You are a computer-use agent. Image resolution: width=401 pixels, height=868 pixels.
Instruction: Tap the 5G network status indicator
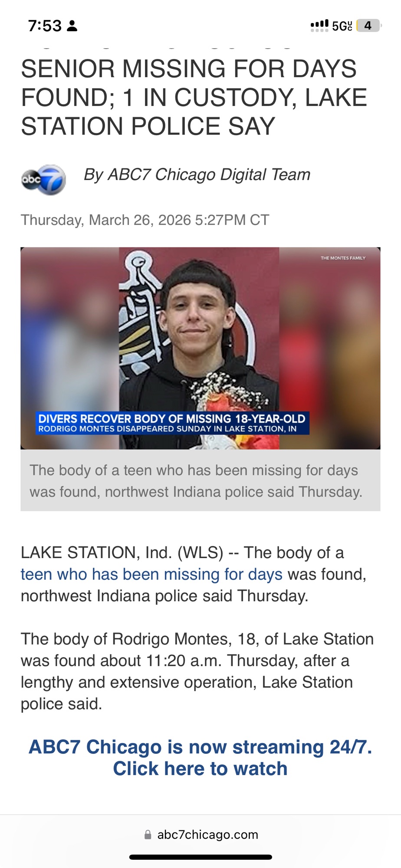click(x=342, y=26)
